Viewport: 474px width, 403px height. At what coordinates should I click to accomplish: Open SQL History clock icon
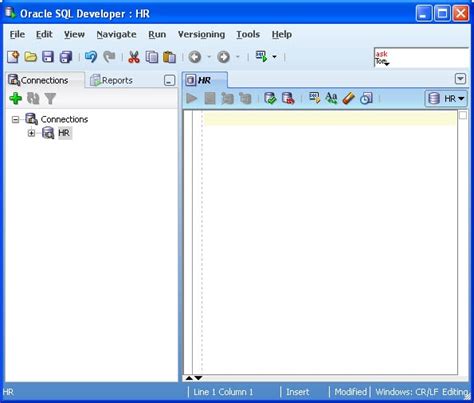click(x=366, y=98)
